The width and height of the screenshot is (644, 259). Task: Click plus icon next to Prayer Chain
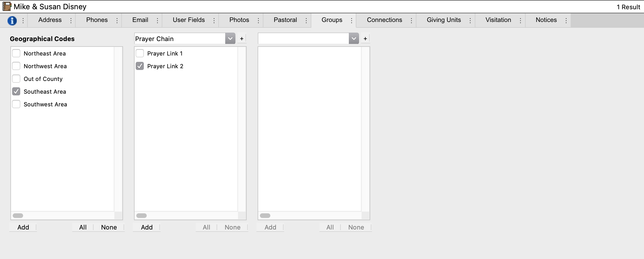click(242, 38)
